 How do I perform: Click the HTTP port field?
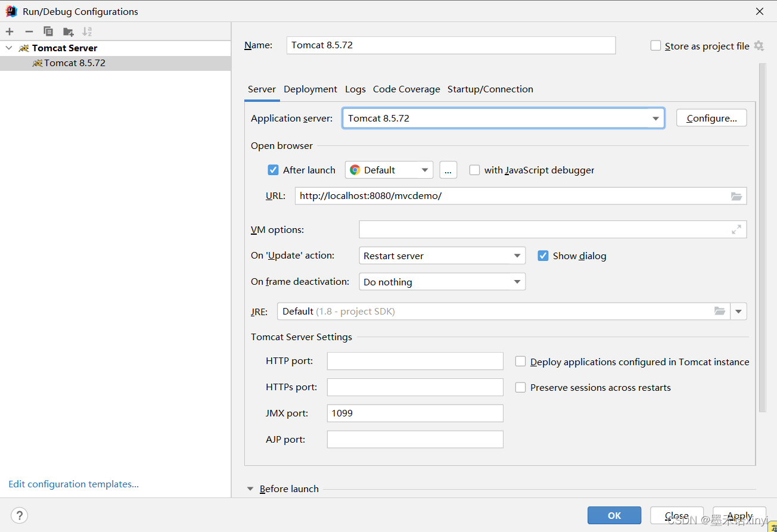point(415,361)
